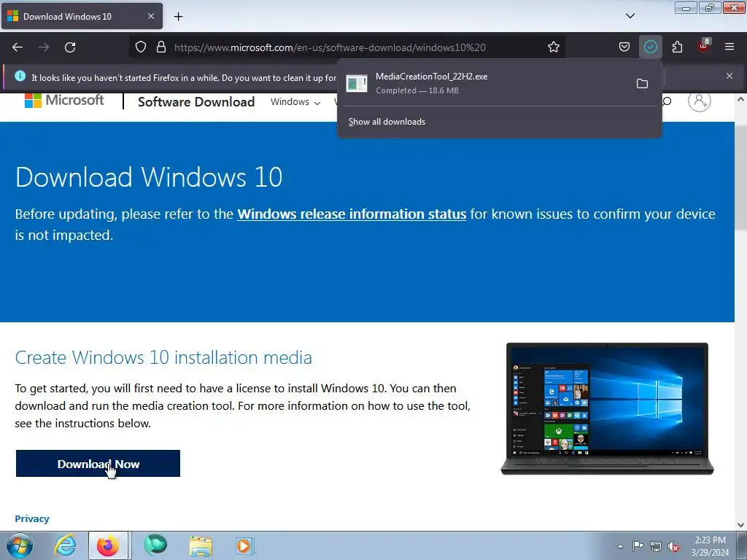The width and height of the screenshot is (747, 560).
Task: Open the tracking protection shield icon
Action: [x=141, y=47]
